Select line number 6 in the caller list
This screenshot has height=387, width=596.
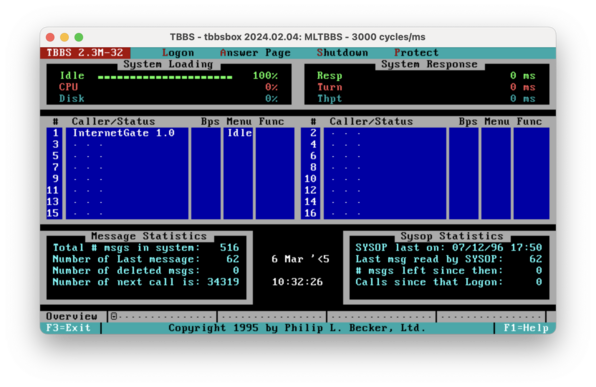(313, 156)
